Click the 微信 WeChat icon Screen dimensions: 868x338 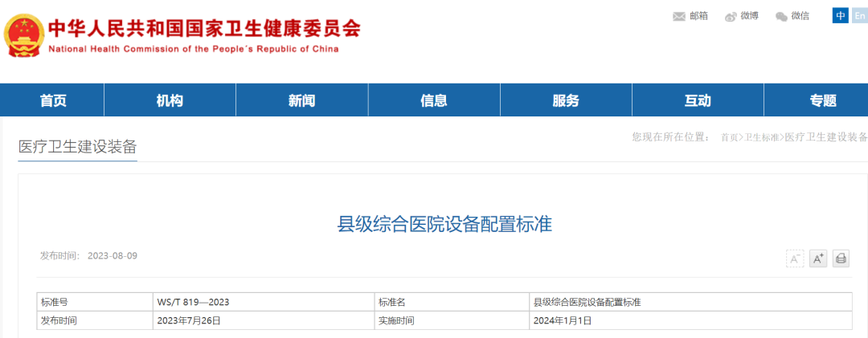[x=781, y=16]
